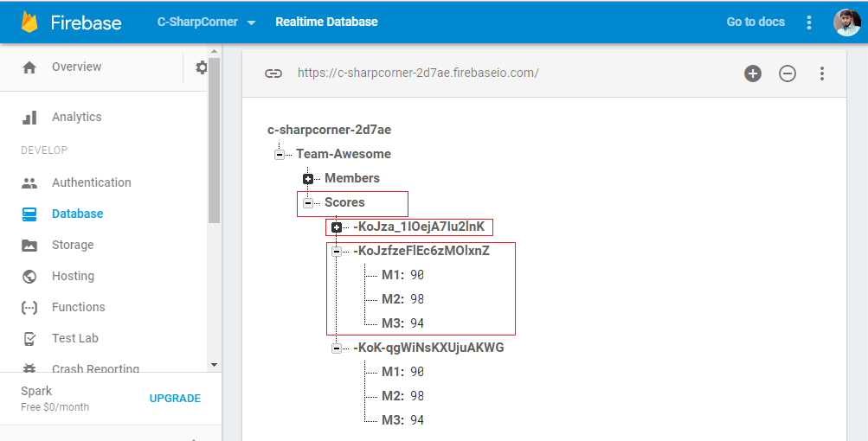Click M2 value 98 under -KoK-qgWiNsKXUjuAKWG
Image resolution: width=868 pixels, height=441 pixels.
coord(417,396)
